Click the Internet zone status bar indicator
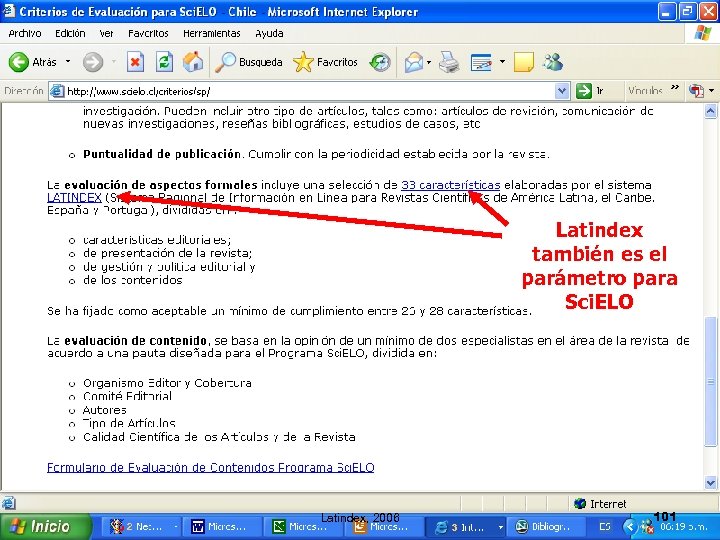Screen dimensions: 720x540 pyautogui.click(x=600, y=504)
